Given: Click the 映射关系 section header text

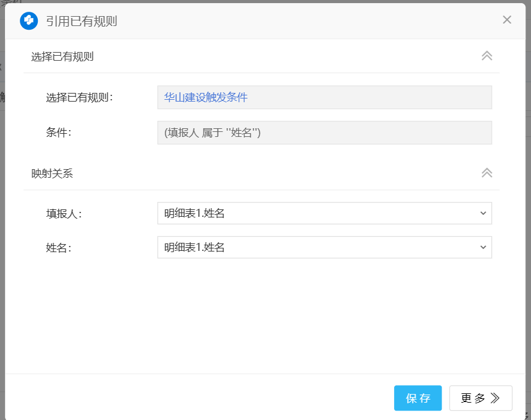Looking at the screenshot, I should click(x=52, y=173).
